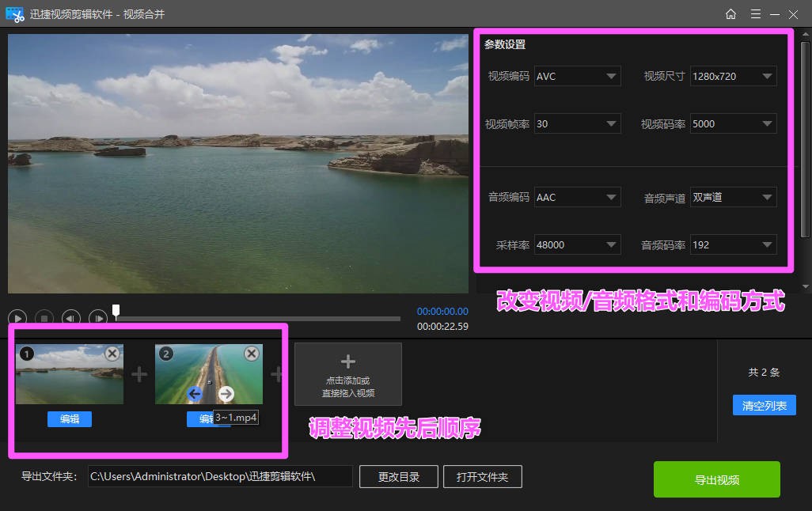Step back one frame in the preview
The image size is (812, 511).
tap(71, 318)
